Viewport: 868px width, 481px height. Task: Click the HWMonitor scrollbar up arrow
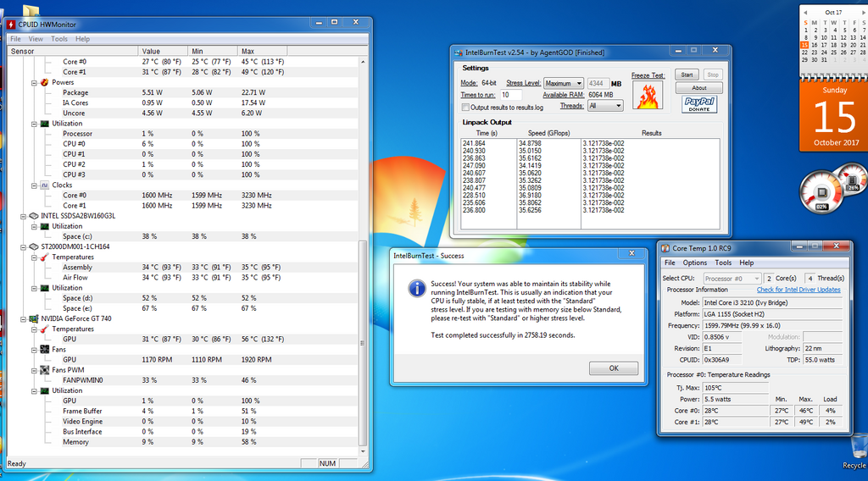pos(363,62)
